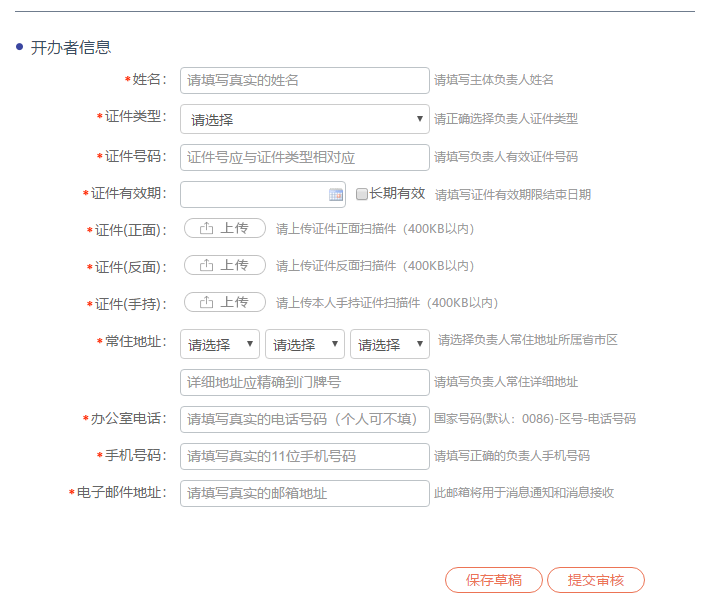The image size is (705, 605).
Task: Focus the 证件号码 input field
Action: pyautogui.click(x=304, y=157)
